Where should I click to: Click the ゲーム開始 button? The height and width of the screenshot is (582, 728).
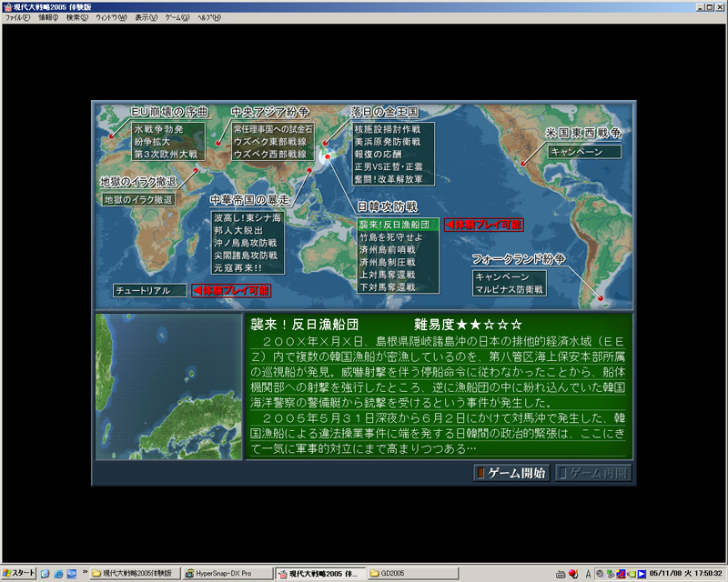click(511, 473)
